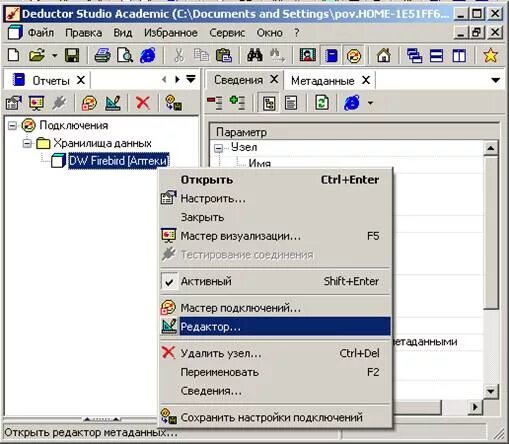The height and width of the screenshot is (444, 509).
Task: Click the metadata Editor icon in panel toolbar
Action: (x=113, y=103)
